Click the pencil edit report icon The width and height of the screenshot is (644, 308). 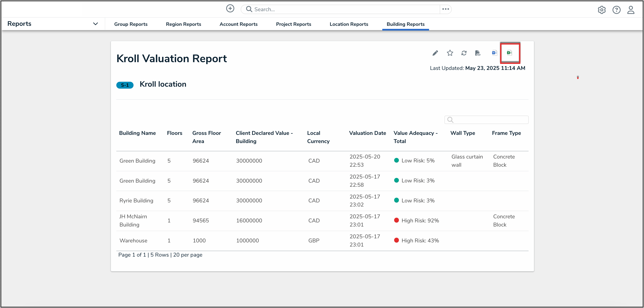[435, 53]
